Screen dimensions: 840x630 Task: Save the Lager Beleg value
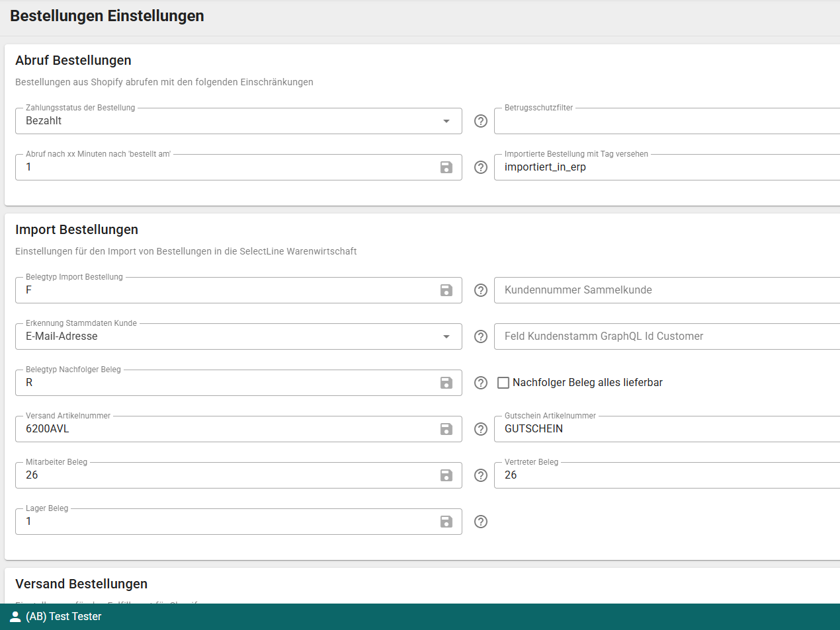click(446, 522)
